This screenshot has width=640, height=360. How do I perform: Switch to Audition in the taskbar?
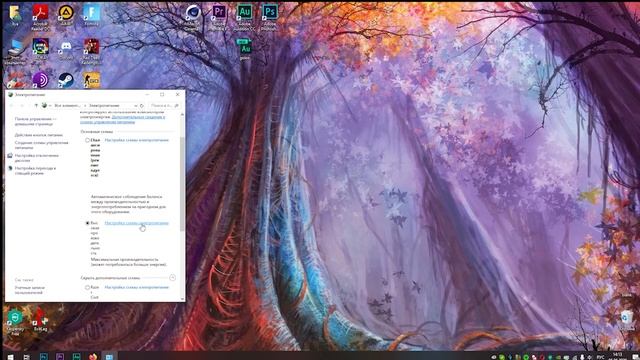pos(76,356)
